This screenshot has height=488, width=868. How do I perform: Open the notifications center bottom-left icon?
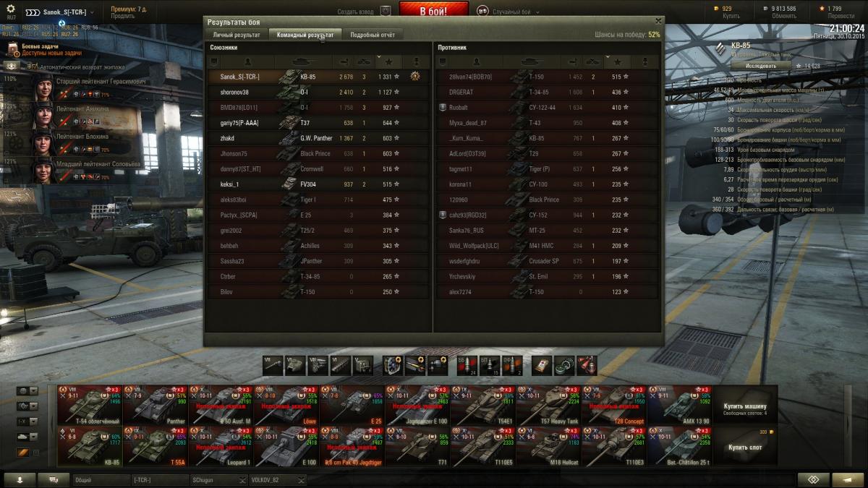20,480
